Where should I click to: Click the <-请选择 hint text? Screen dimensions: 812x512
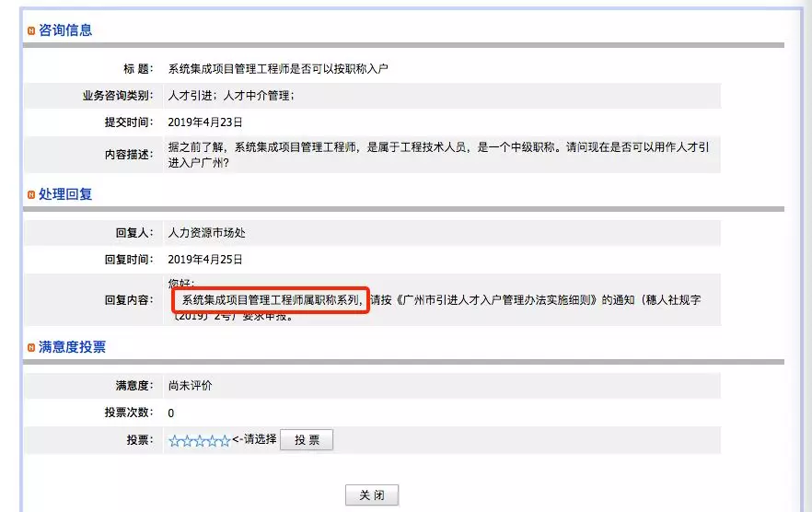click(254, 439)
